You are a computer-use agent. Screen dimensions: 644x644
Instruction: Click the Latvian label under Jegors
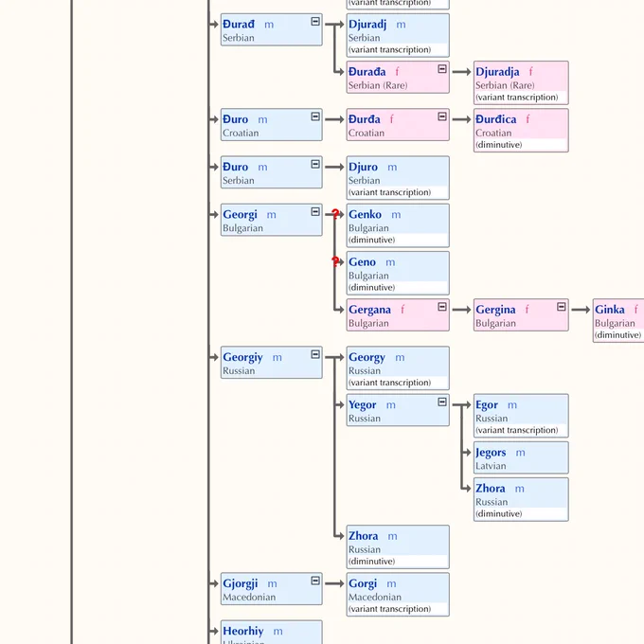click(491, 466)
